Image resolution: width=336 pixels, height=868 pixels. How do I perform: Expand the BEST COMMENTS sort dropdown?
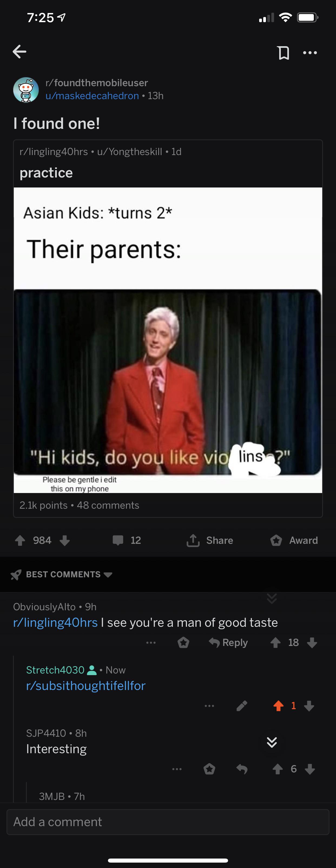(x=61, y=574)
